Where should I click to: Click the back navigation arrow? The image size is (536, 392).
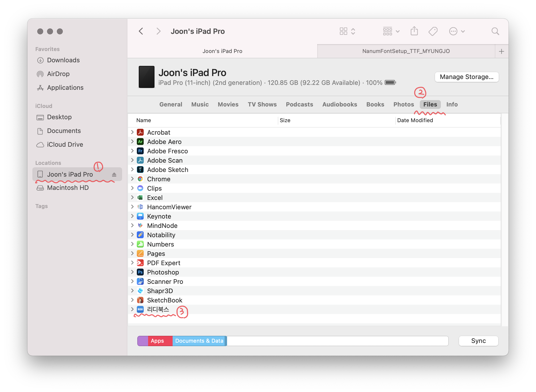pos(141,31)
